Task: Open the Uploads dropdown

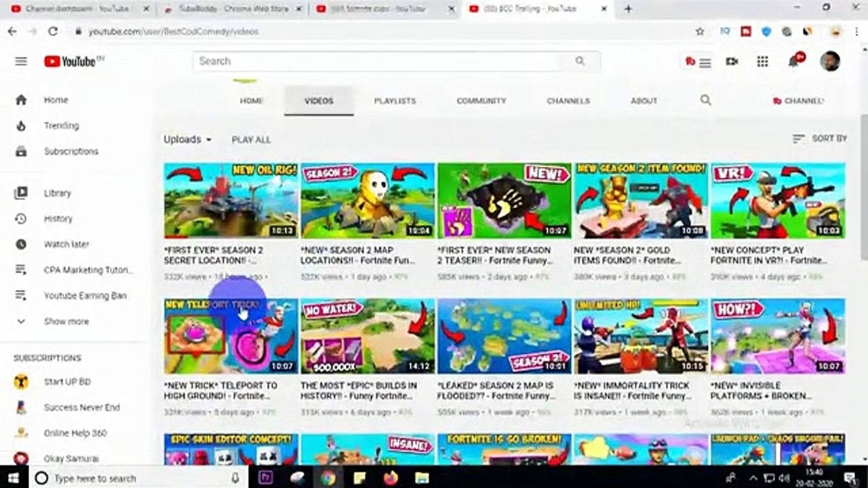Action: (188, 139)
